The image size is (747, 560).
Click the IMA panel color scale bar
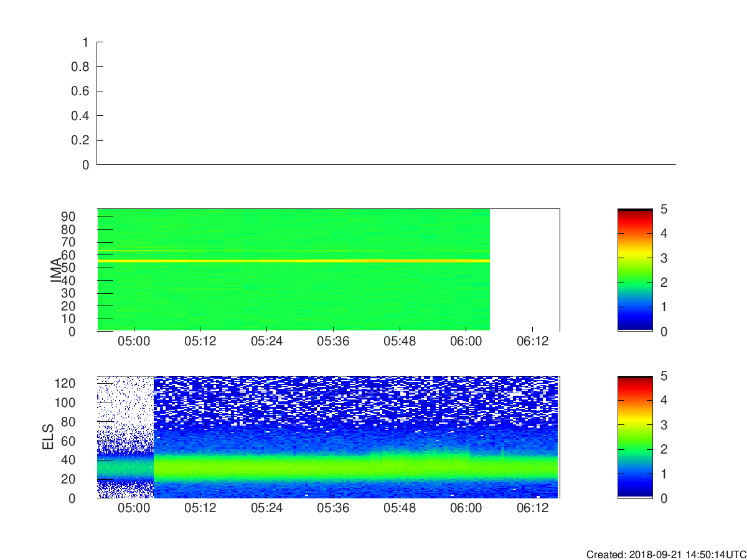coord(635,270)
